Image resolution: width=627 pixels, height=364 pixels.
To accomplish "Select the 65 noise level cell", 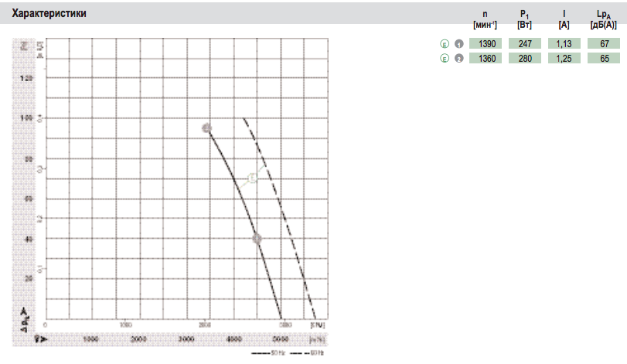I will [604, 59].
